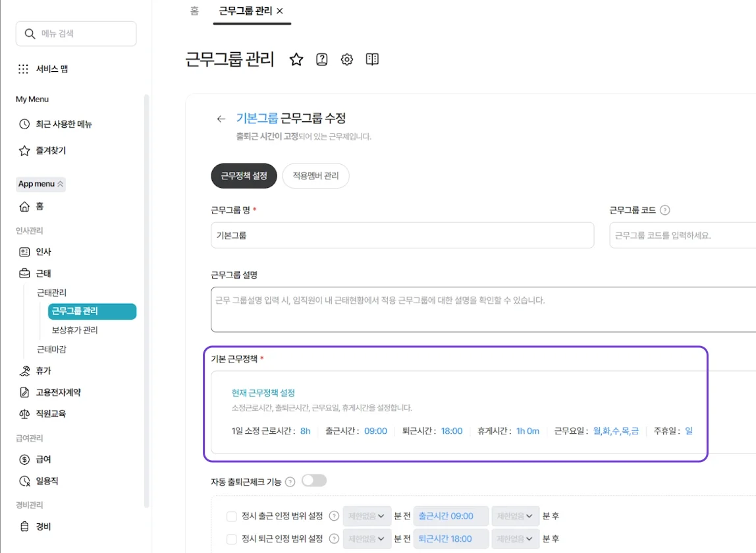The height and width of the screenshot is (553, 756).
Task: Open the help icon next to the page title
Action: coord(321,59)
